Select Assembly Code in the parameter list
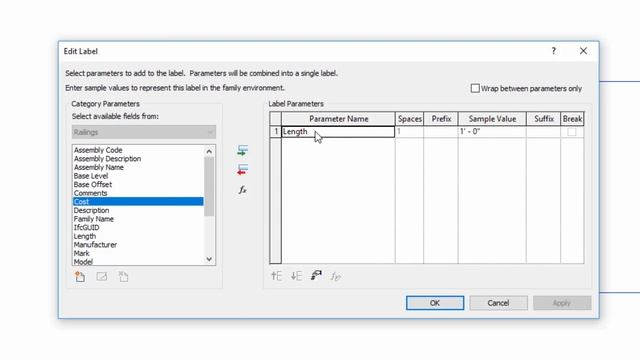 click(x=98, y=150)
